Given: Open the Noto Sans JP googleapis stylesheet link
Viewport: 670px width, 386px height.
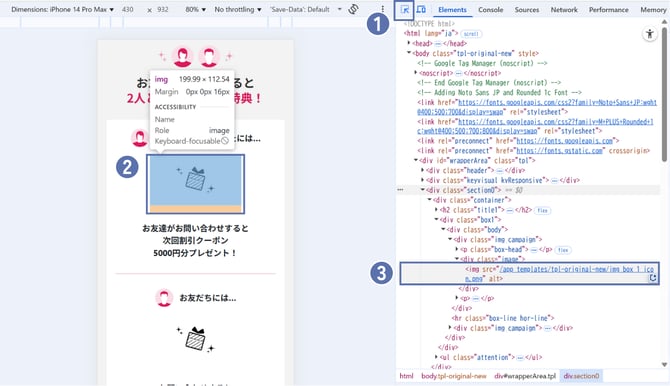Looking at the screenshot, I should [x=537, y=107].
